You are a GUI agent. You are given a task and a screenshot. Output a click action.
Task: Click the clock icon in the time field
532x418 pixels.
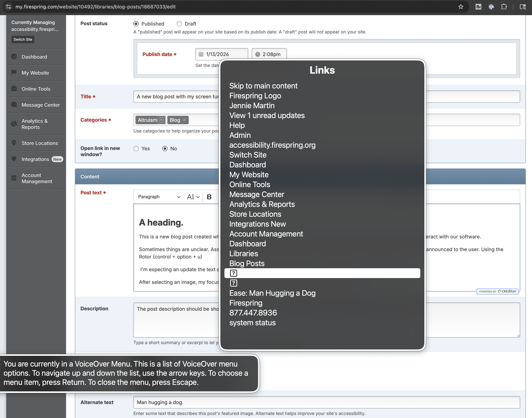[258, 54]
